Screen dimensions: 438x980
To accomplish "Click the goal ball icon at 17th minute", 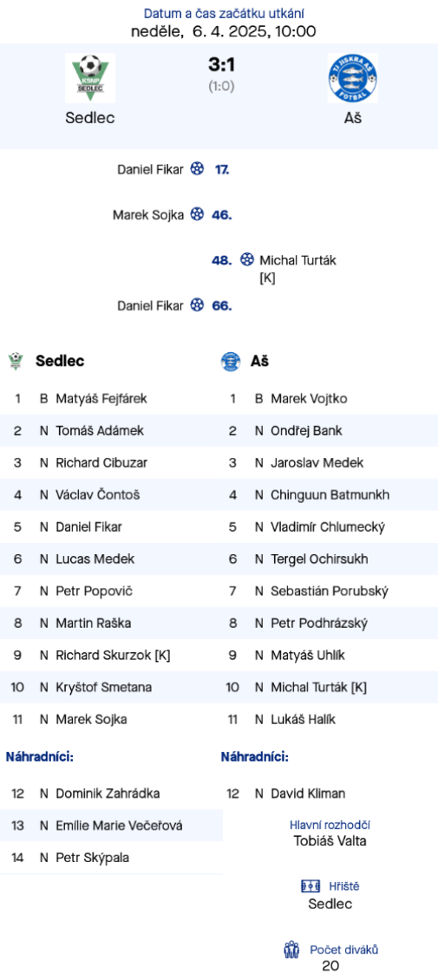I will (x=198, y=169).
